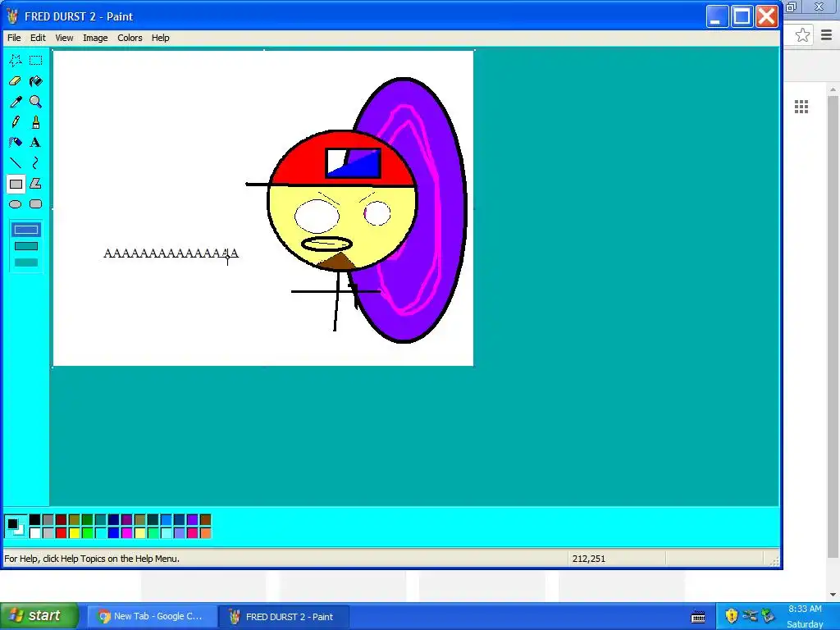Pick orange from the color palette
Viewport: 840px width, 630px height.
pos(206,533)
